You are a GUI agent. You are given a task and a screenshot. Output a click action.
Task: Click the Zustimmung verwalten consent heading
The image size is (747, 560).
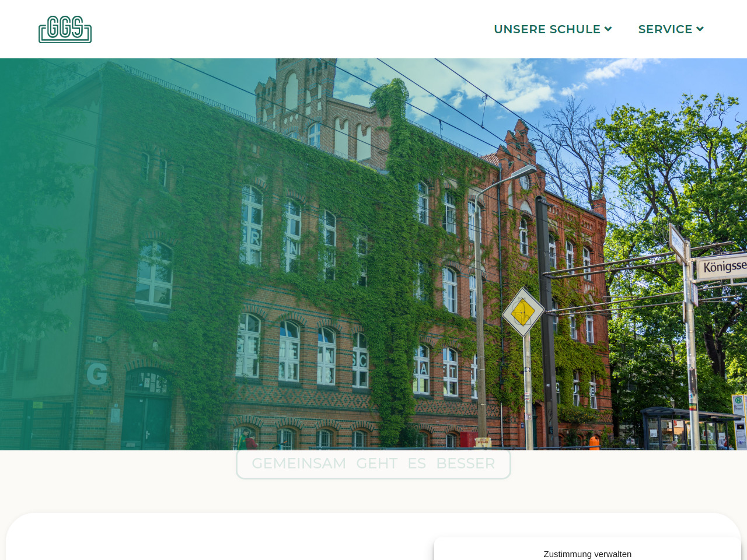tap(587, 554)
